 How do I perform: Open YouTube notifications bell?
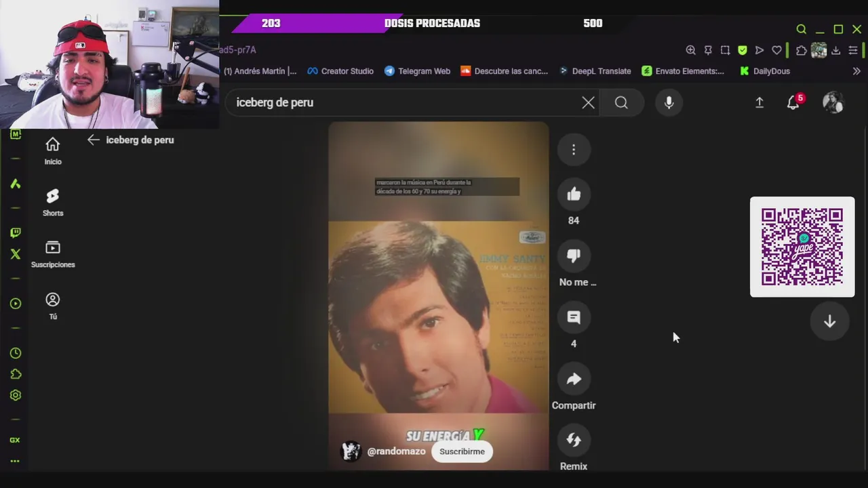point(793,102)
